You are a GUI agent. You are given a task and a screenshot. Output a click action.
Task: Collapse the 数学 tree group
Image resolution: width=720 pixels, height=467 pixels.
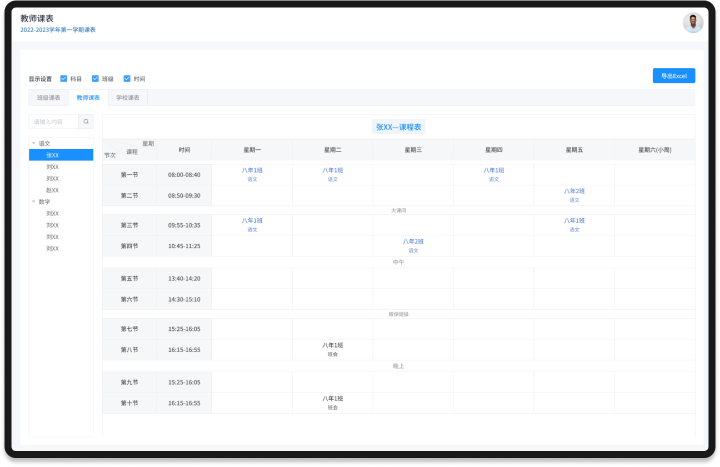[x=33, y=202]
